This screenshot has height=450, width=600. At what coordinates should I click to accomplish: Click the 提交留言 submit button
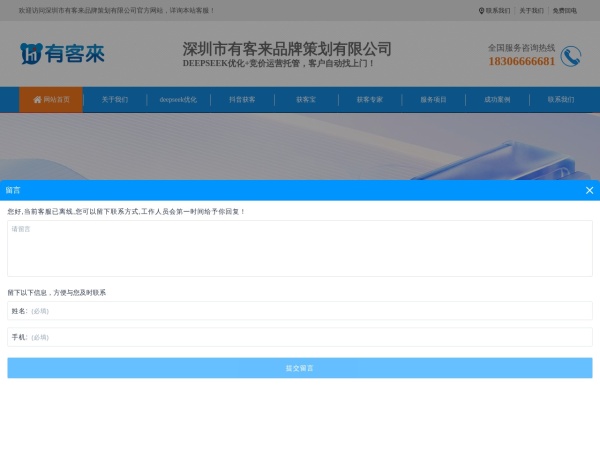(x=299, y=368)
